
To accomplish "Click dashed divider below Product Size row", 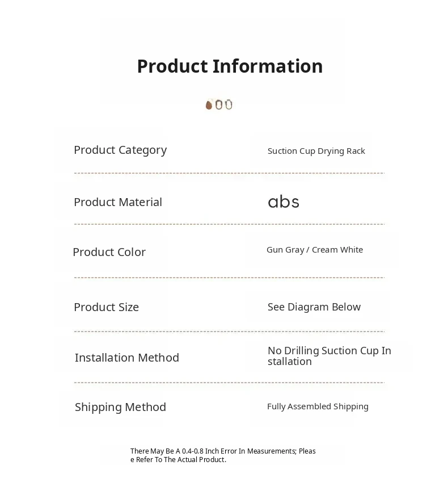I will [229, 332].
